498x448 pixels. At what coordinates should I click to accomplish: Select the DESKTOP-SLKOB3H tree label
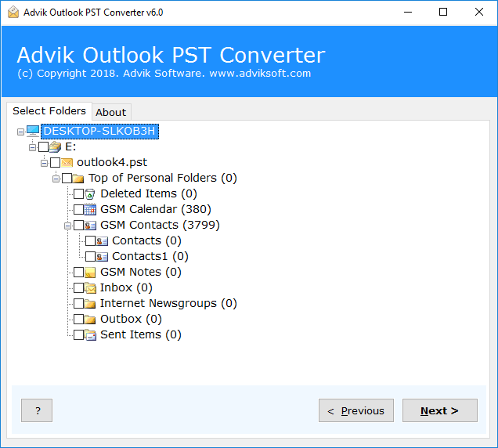click(x=99, y=132)
